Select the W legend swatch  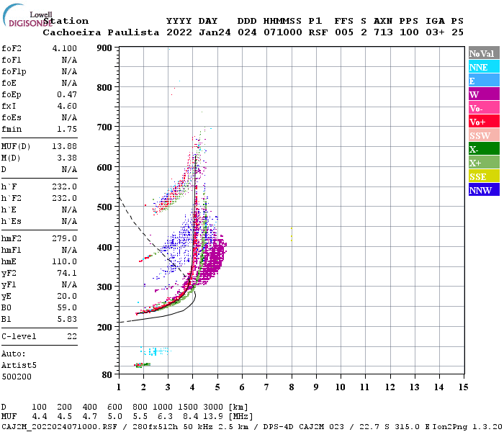click(x=484, y=94)
